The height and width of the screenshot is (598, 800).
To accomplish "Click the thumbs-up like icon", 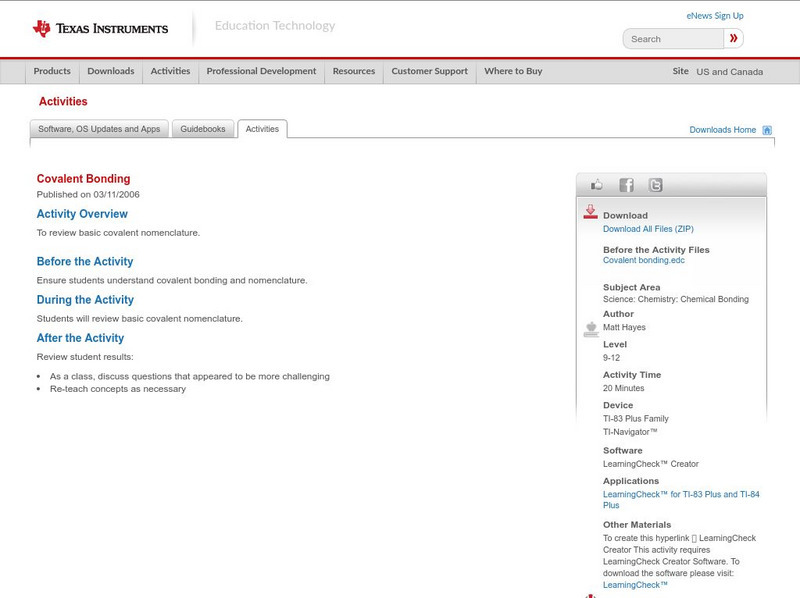I will pos(597,185).
